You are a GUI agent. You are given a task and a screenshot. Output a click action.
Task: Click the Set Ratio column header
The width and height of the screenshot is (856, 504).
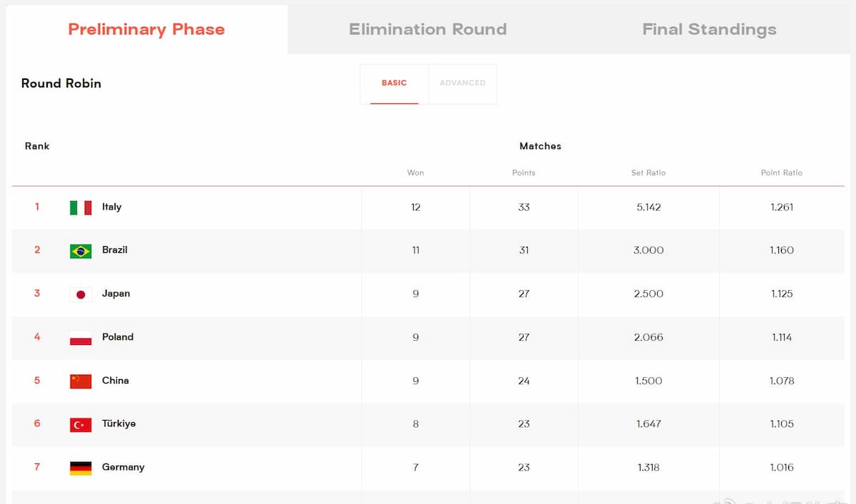point(648,173)
